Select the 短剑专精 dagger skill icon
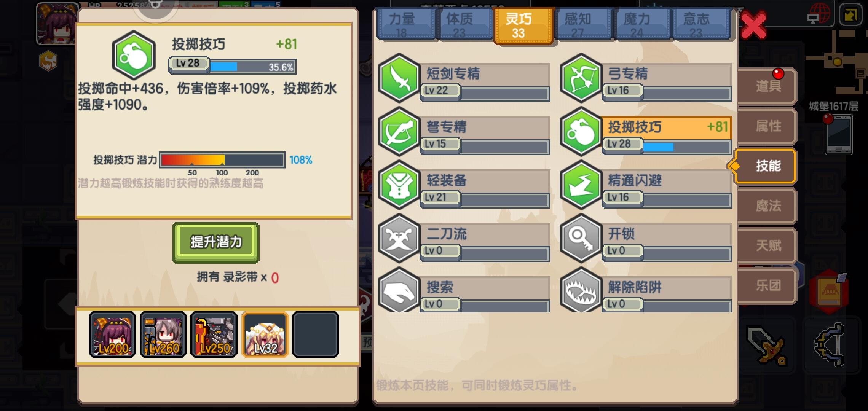The width and height of the screenshot is (868, 411). click(x=399, y=78)
